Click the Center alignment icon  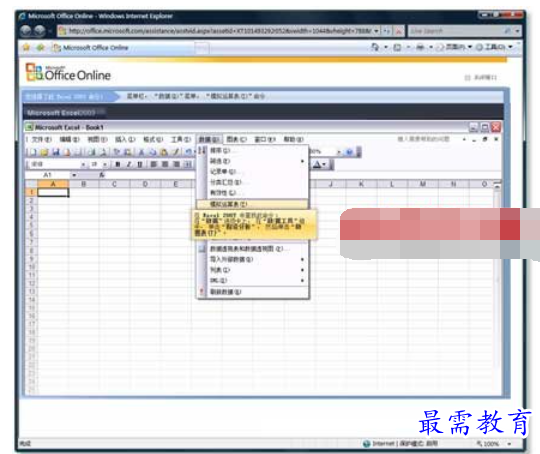(165, 164)
